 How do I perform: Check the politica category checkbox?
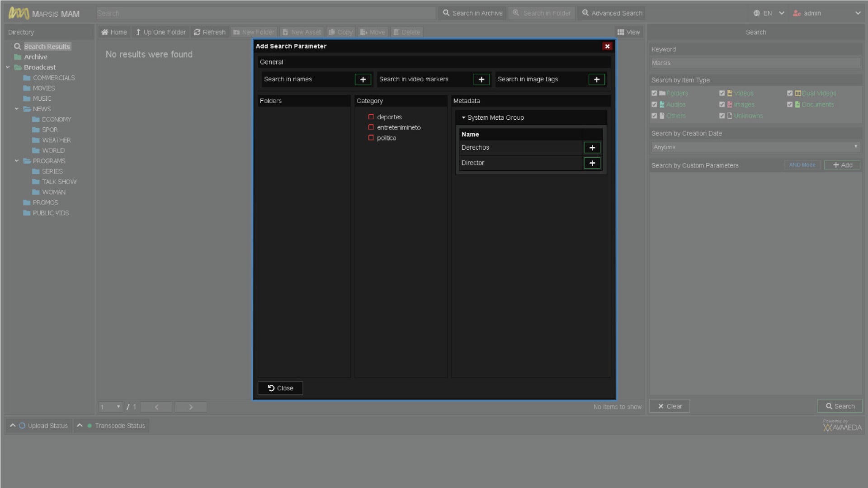click(371, 138)
